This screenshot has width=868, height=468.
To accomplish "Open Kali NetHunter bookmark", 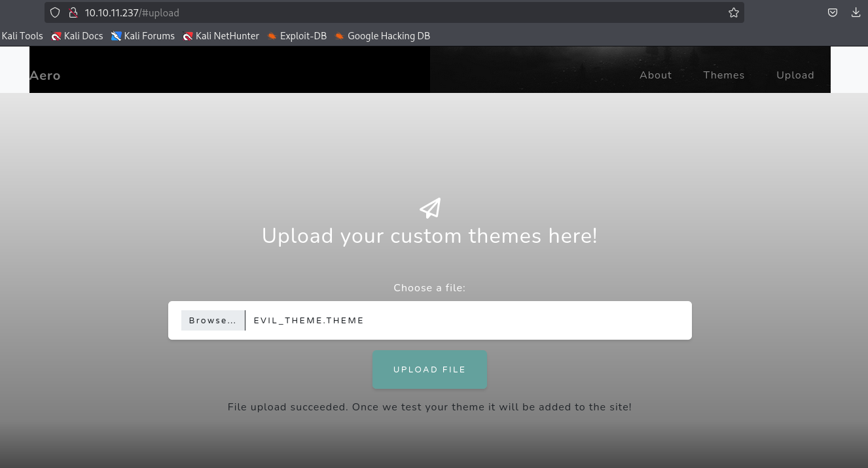I will pyautogui.click(x=221, y=36).
